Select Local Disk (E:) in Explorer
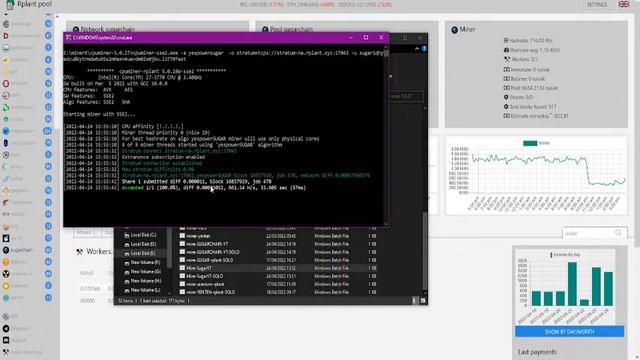 click(x=140, y=253)
